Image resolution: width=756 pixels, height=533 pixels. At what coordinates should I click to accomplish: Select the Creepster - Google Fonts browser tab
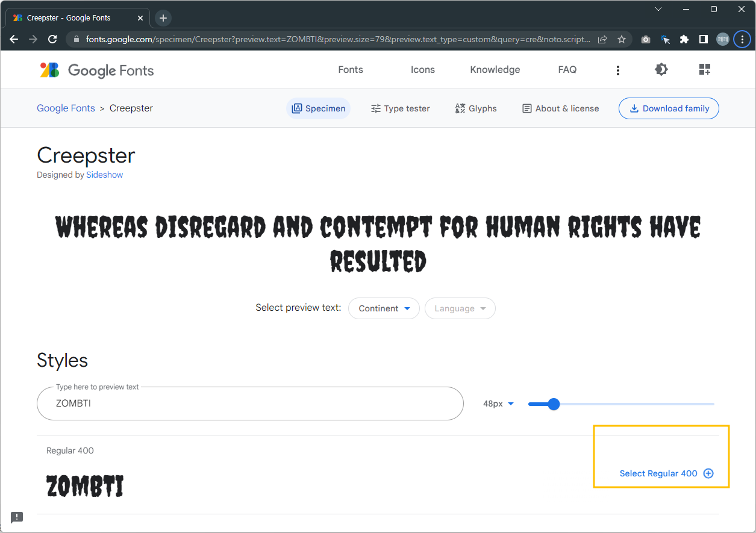pyautogui.click(x=78, y=18)
